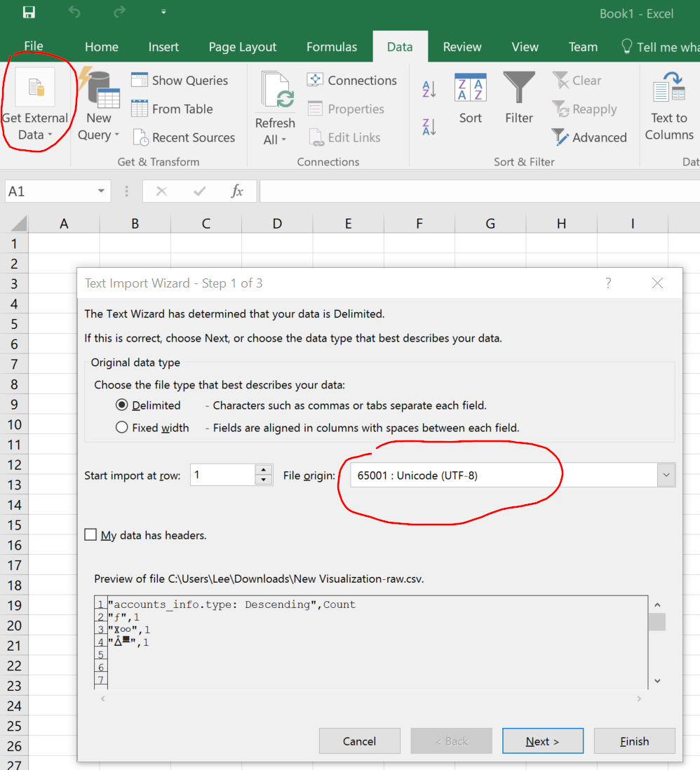The image size is (700, 770).
Task: Click the disabled Back button
Action: point(452,741)
